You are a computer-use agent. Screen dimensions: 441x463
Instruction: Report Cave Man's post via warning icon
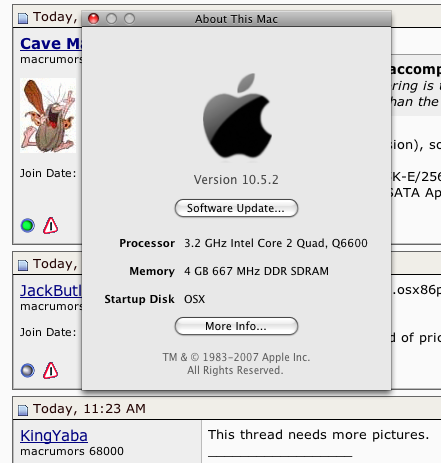50,225
